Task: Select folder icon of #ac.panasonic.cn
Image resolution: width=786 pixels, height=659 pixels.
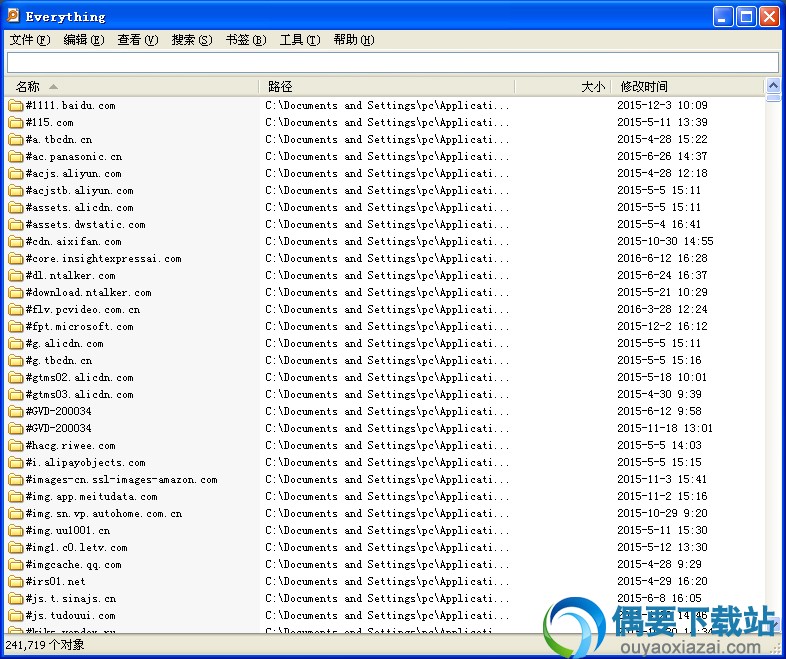Action: 16,156
